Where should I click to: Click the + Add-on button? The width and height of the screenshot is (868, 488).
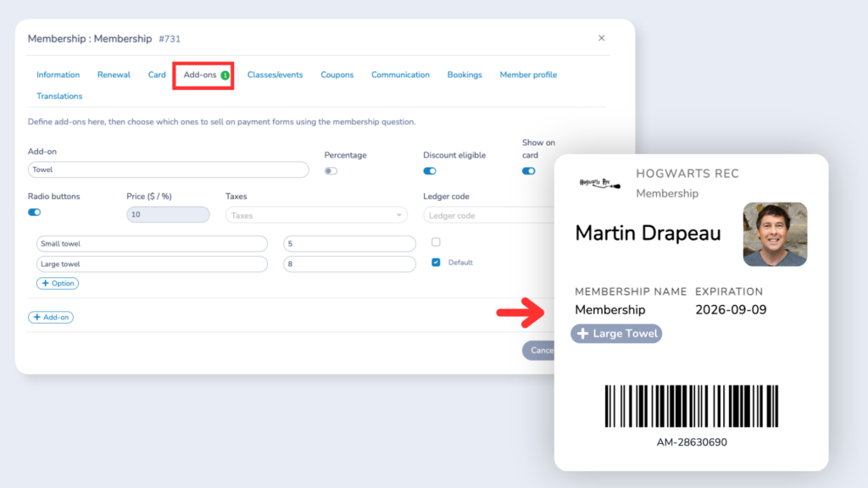coord(51,317)
